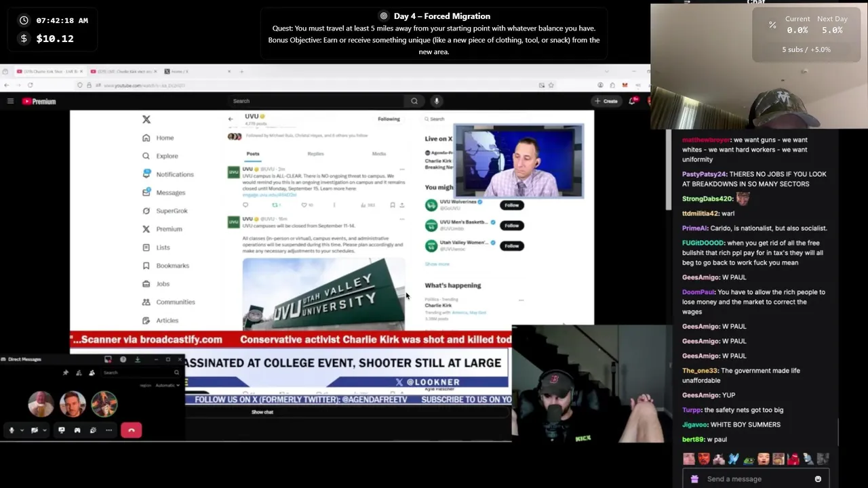Open Premium in the X sidebar

tap(162, 229)
